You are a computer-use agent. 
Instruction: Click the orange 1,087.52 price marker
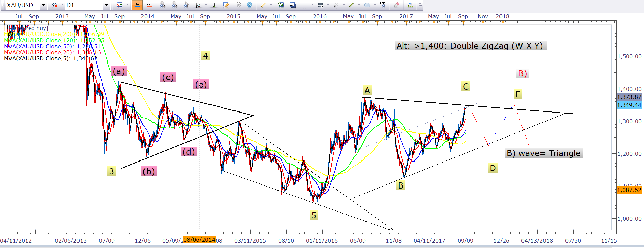629,190
